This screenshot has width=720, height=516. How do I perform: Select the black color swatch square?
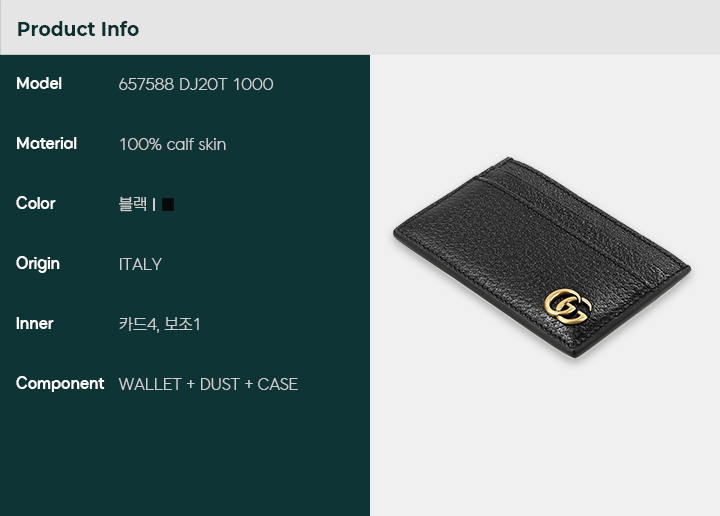[168, 204]
